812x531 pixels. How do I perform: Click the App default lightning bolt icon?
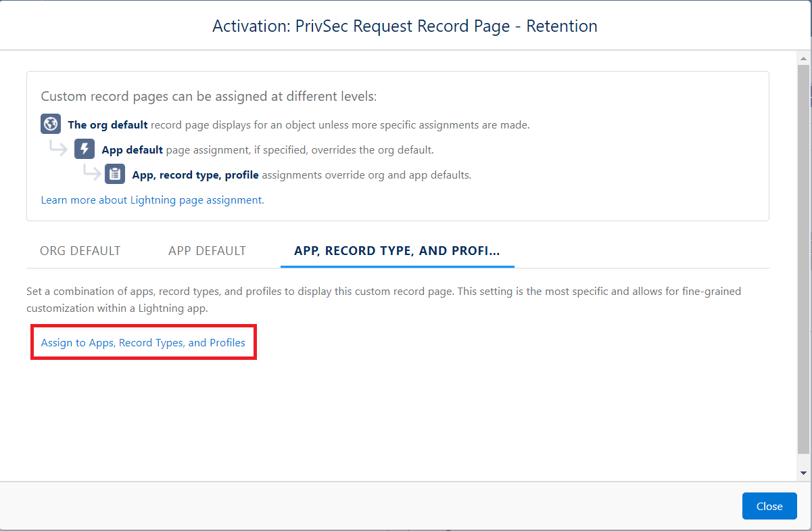(x=84, y=149)
